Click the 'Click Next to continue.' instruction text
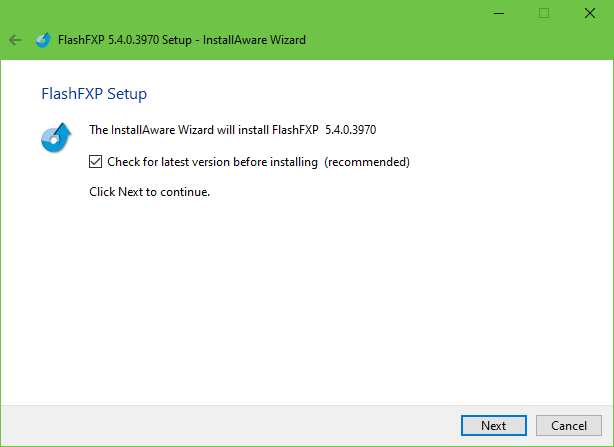The width and height of the screenshot is (614, 447). tap(150, 192)
